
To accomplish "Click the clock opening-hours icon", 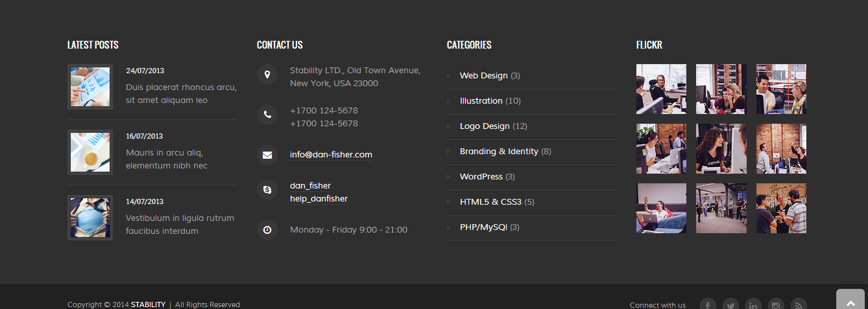I will point(267,230).
